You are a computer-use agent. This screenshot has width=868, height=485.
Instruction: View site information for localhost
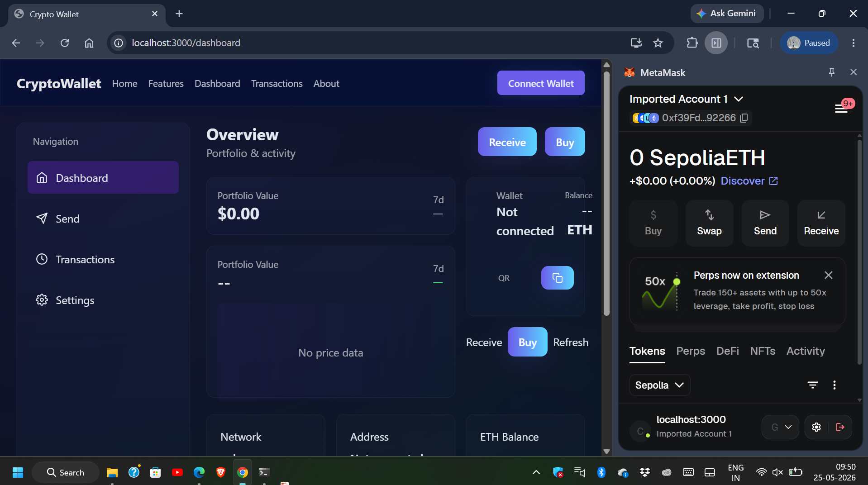[119, 43]
